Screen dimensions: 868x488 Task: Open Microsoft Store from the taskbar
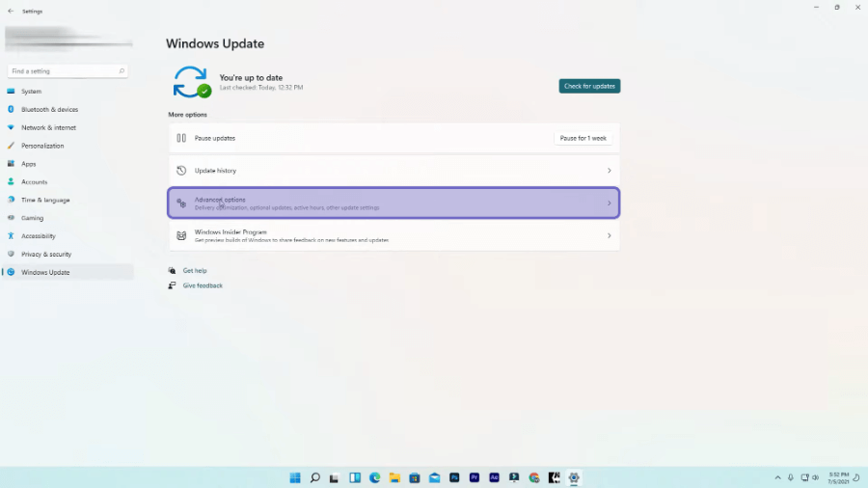pos(414,478)
